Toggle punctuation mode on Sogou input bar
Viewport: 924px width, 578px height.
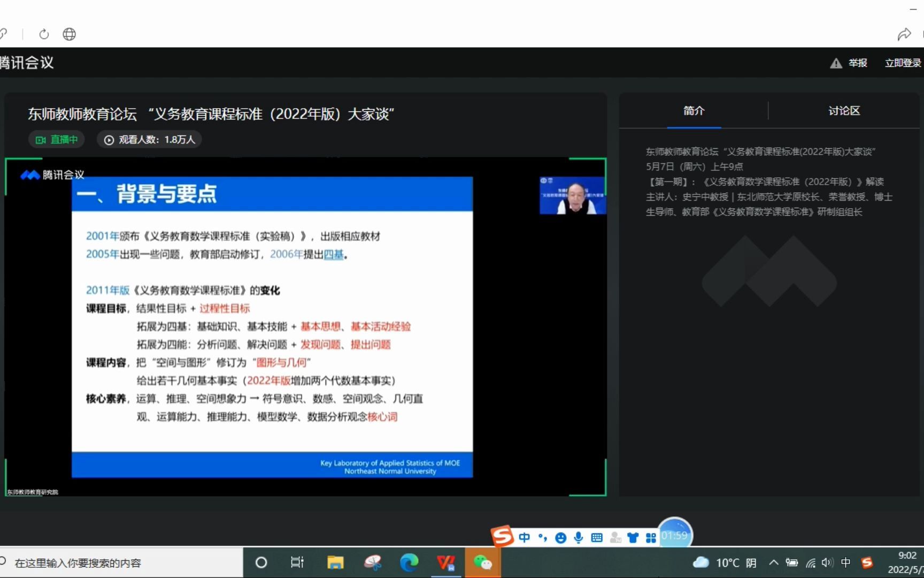pos(542,538)
